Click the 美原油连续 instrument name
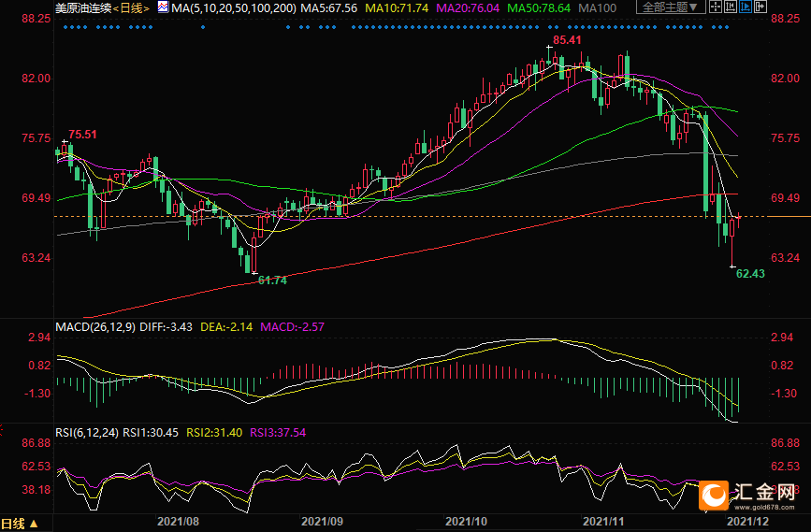This screenshot has height=532, width=811. tap(83, 8)
